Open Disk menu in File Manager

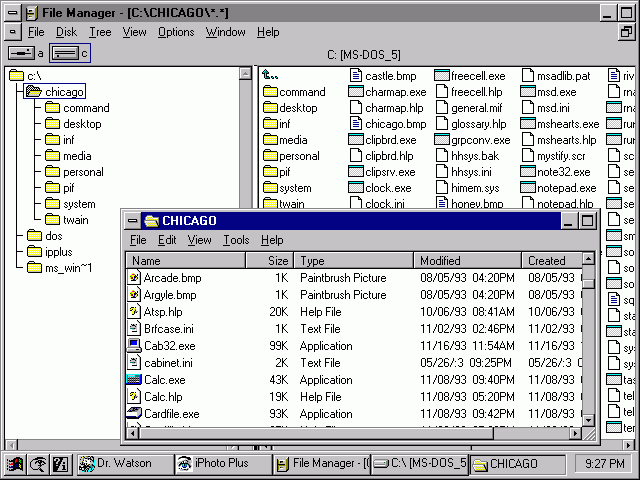(66, 32)
